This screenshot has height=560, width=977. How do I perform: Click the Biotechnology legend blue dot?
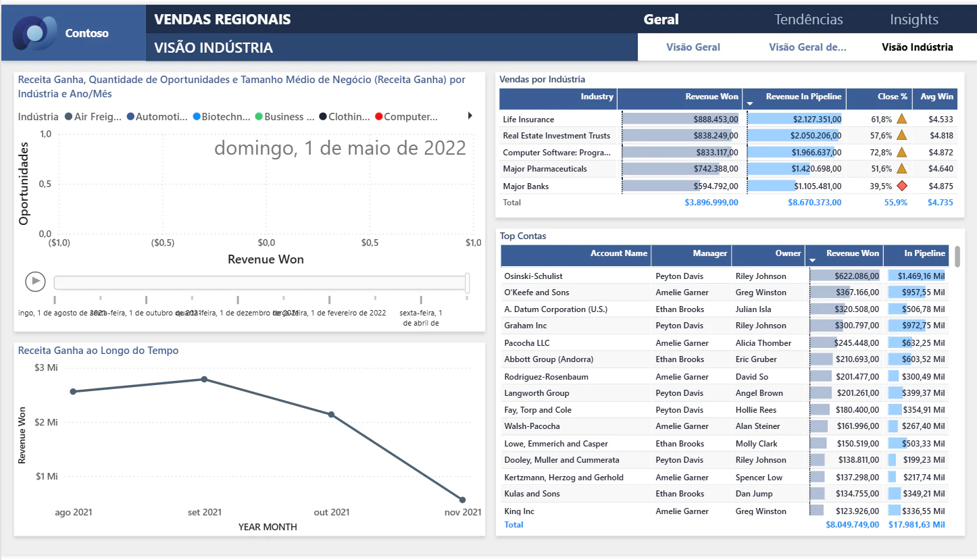[197, 117]
